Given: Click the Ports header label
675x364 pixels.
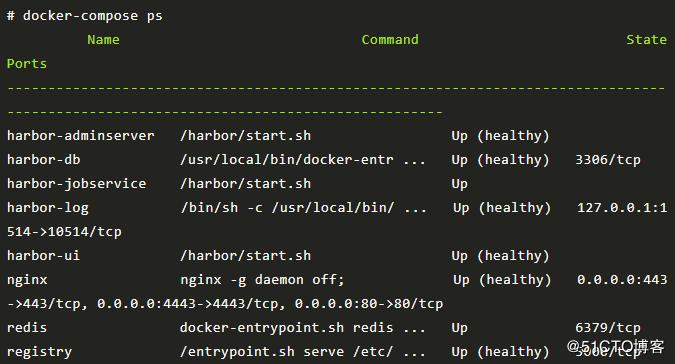Looking at the screenshot, I should [x=27, y=64].
